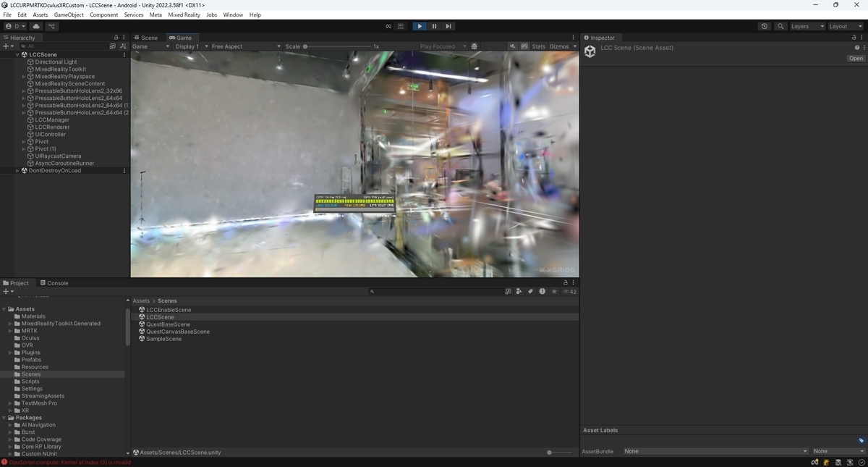
Task: Click the Inspector Open button
Action: (856, 59)
